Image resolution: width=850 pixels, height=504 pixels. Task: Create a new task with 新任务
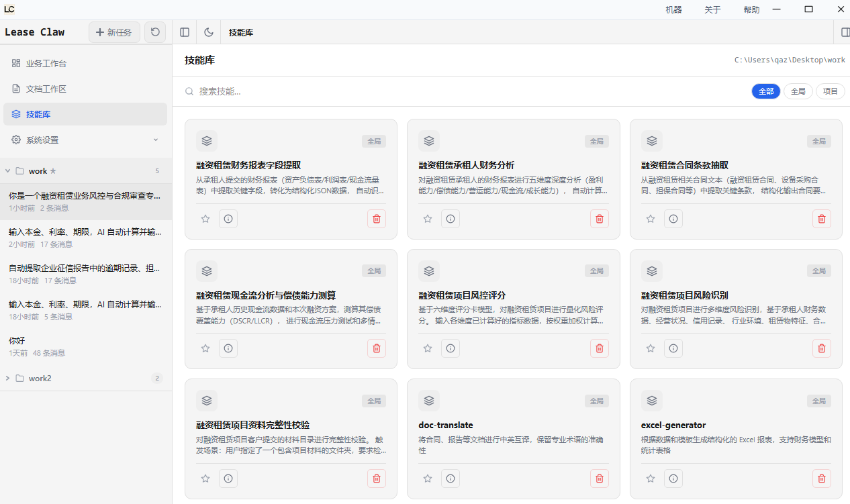click(x=114, y=32)
